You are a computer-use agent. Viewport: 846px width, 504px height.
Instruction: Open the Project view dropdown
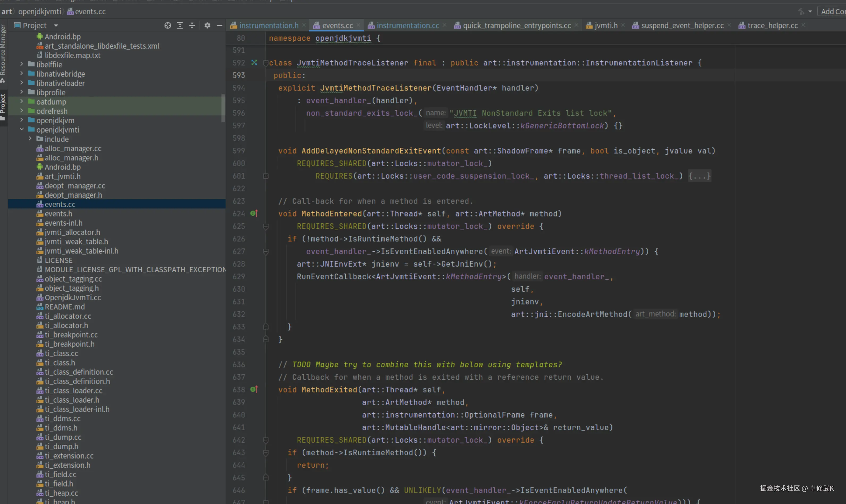tap(56, 26)
